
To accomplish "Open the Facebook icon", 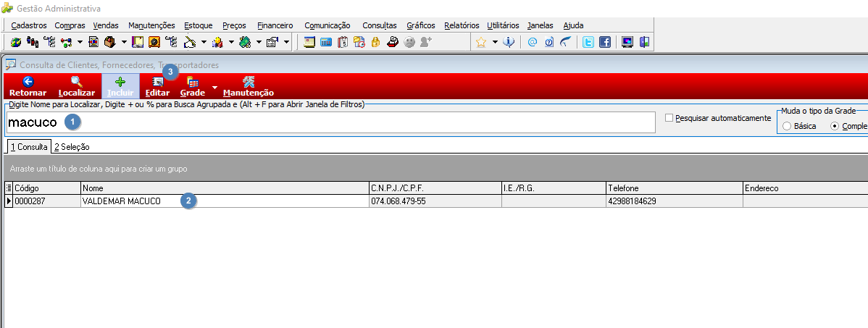I will click(605, 42).
